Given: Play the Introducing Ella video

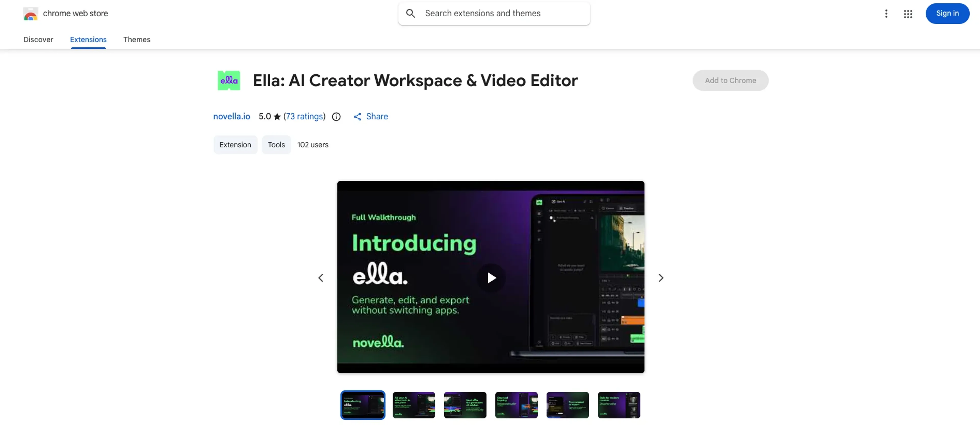Looking at the screenshot, I should click(491, 278).
